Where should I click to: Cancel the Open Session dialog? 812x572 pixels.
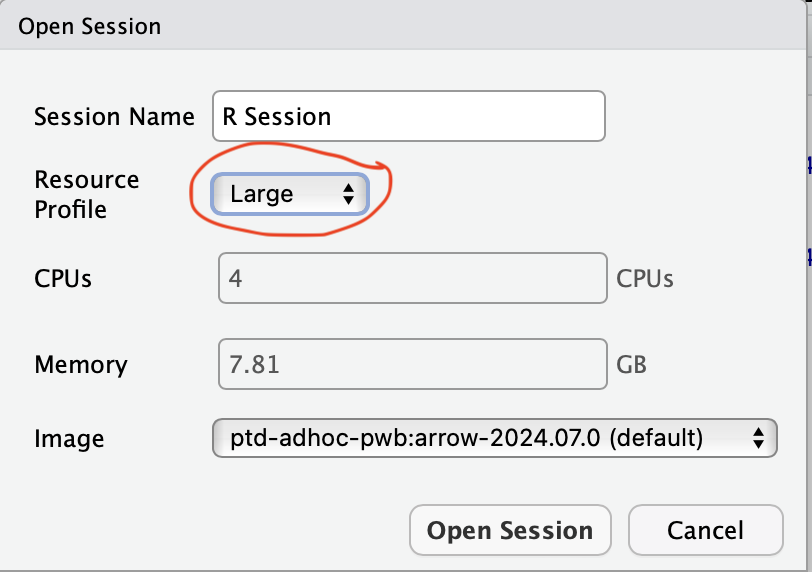click(705, 530)
